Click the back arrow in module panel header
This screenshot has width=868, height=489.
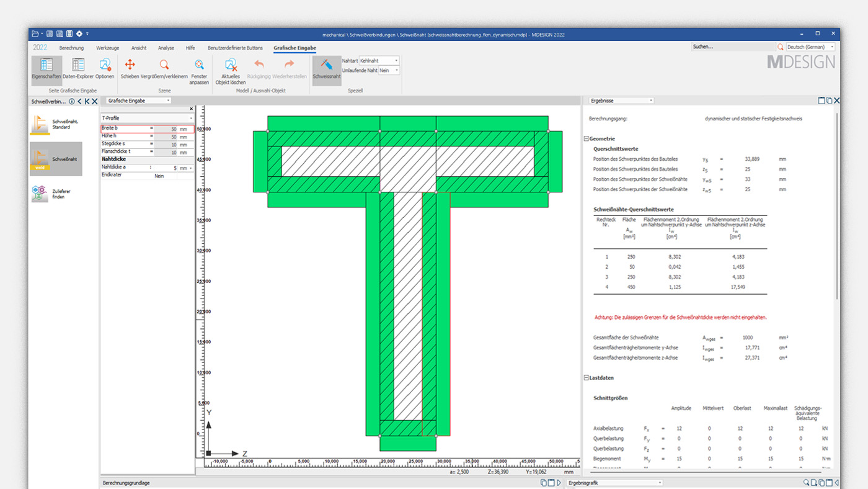click(79, 101)
